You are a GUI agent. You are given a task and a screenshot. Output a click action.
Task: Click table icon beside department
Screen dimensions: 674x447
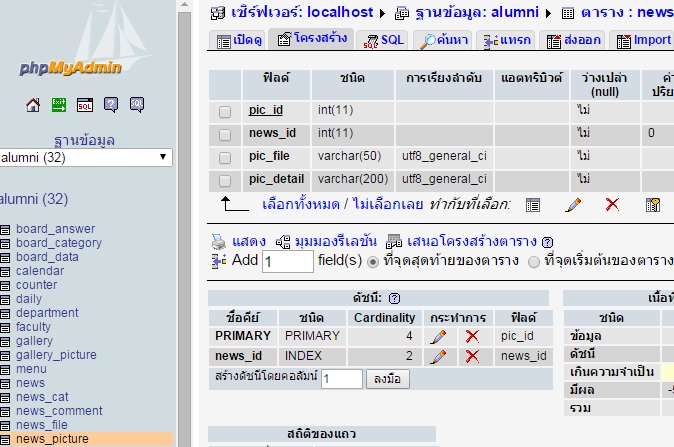5,314
